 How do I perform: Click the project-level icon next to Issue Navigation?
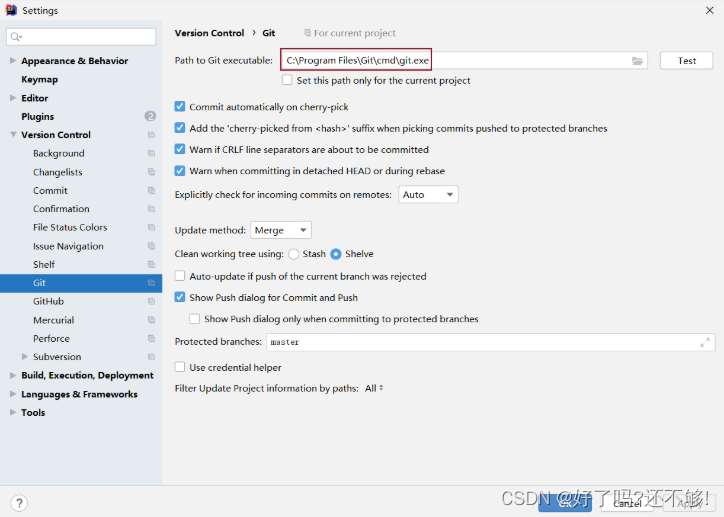[x=151, y=246]
